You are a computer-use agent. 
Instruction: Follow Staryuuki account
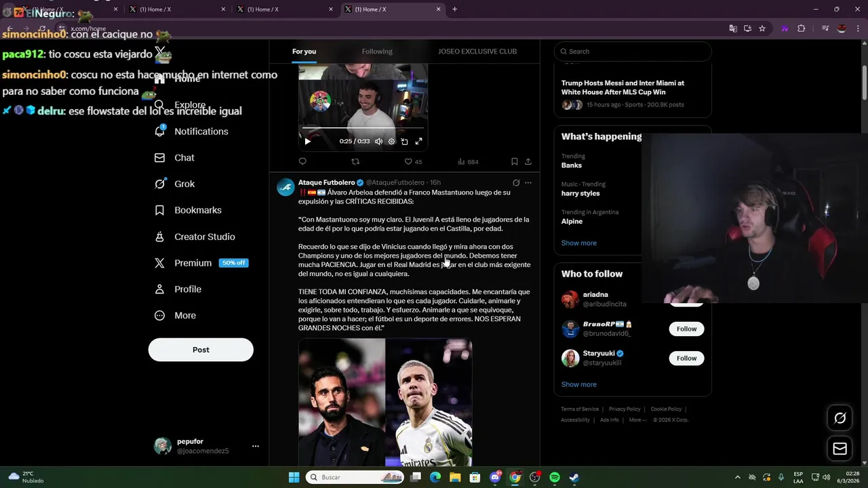click(686, 358)
